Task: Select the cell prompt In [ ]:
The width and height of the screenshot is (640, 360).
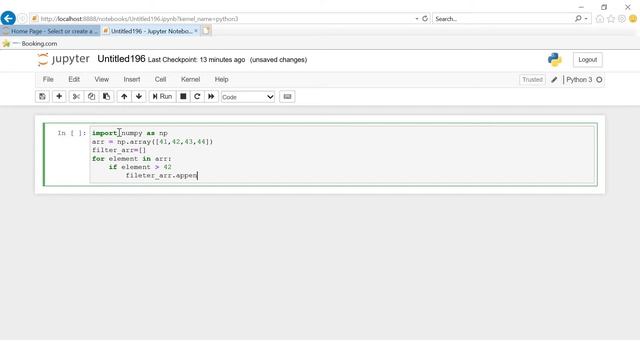Action: (x=72, y=133)
